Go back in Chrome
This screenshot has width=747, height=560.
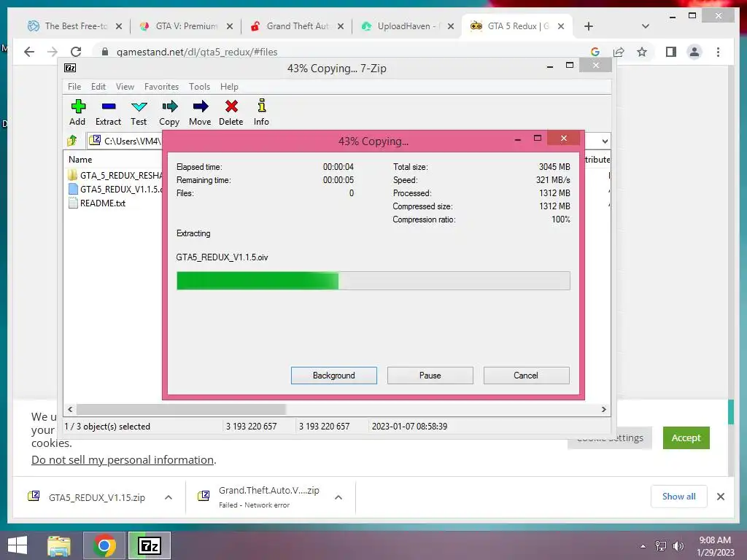coord(29,52)
